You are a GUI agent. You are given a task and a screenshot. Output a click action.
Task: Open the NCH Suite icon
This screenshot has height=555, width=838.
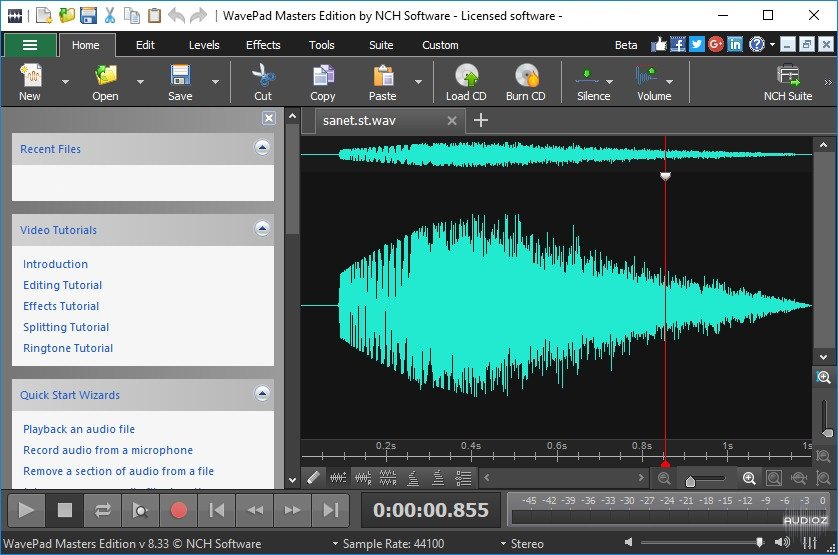[x=788, y=77]
